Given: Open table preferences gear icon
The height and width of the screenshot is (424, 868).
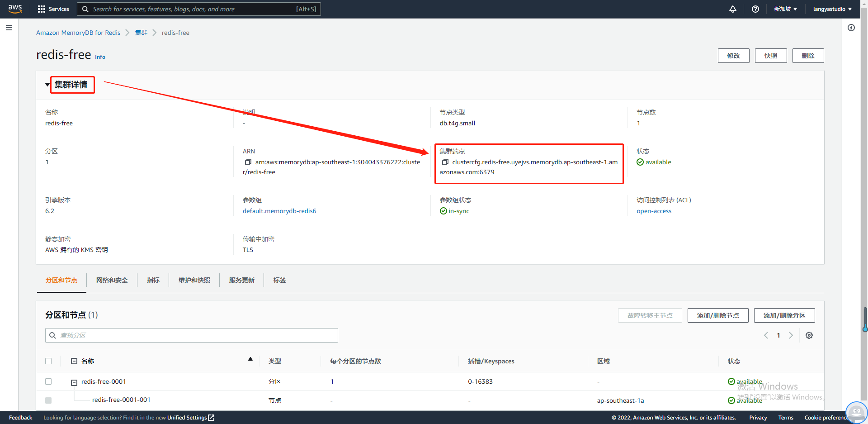Looking at the screenshot, I should pyautogui.click(x=809, y=335).
